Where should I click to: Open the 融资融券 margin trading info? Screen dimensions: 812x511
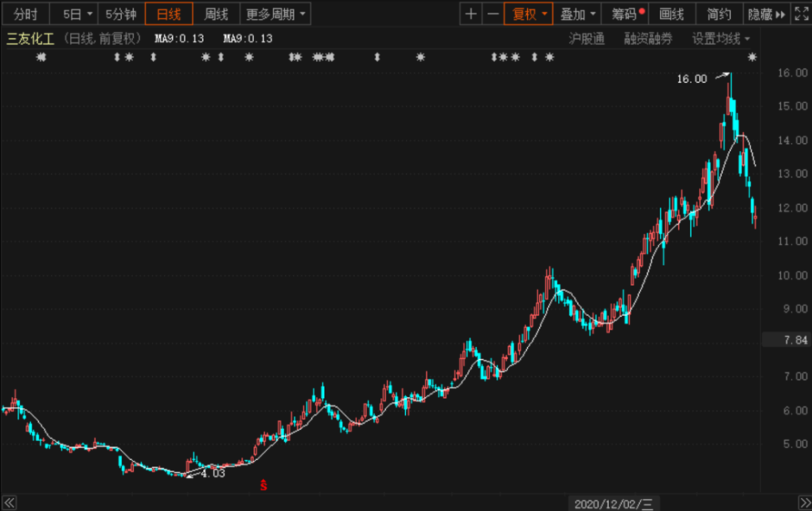tap(648, 37)
